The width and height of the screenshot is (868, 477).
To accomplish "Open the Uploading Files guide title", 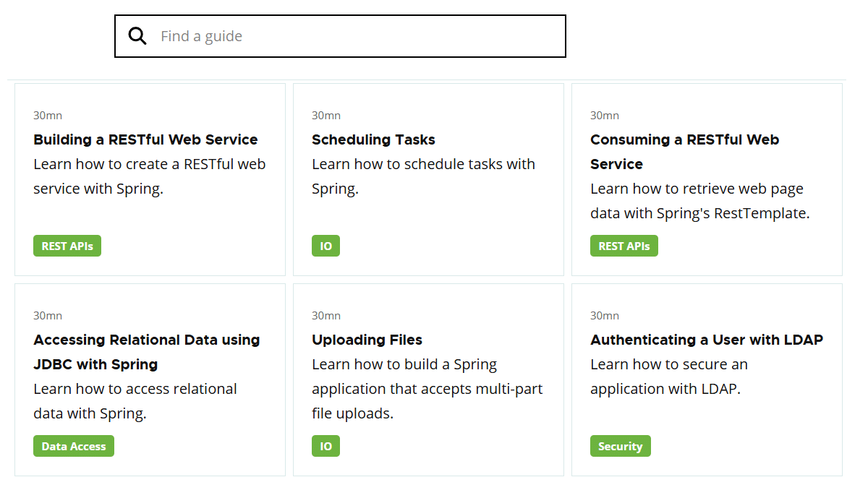I will pos(367,340).
